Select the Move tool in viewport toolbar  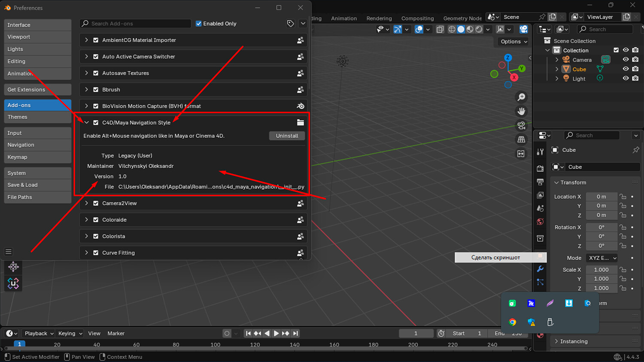click(13, 267)
